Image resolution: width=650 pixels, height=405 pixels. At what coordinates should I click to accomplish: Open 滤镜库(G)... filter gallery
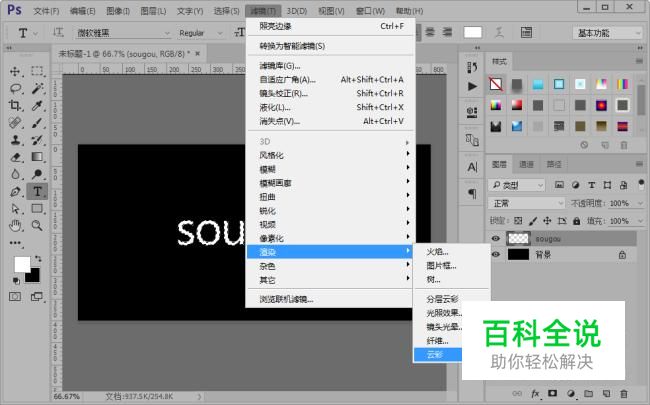click(x=330, y=66)
